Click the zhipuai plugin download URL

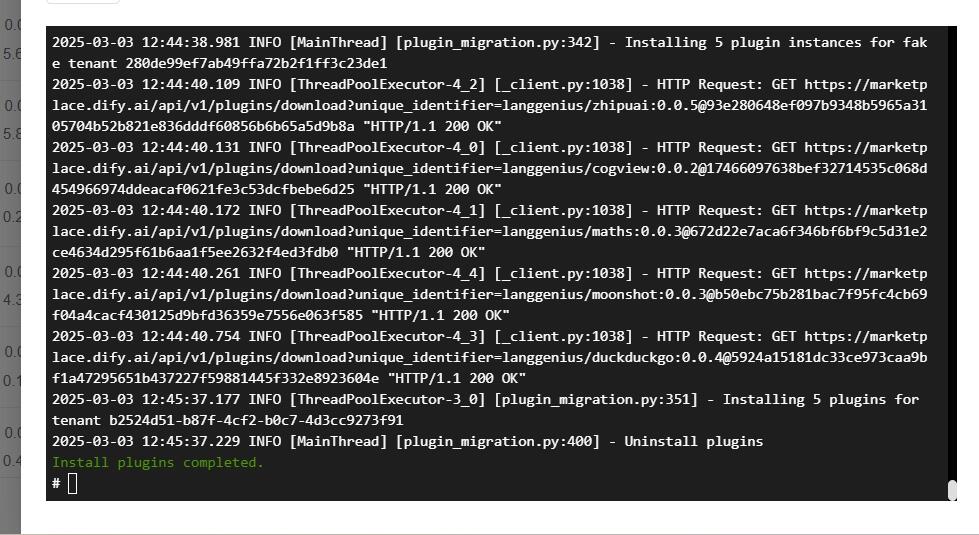[x=490, y=105]
